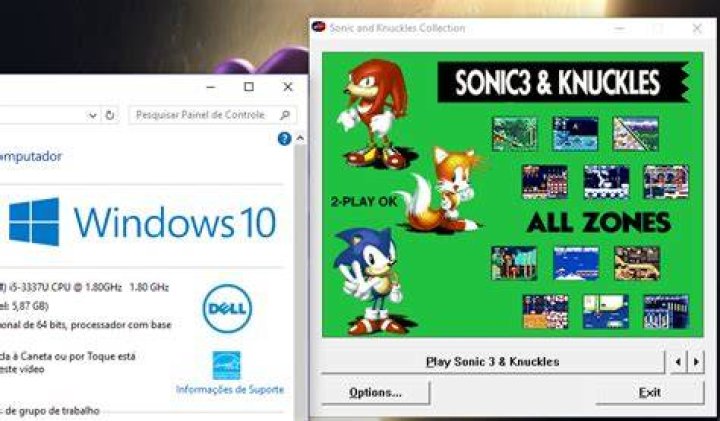Click the ALL ZONES text
Viewport: 720px width, 421px height.
pos(598,223)
